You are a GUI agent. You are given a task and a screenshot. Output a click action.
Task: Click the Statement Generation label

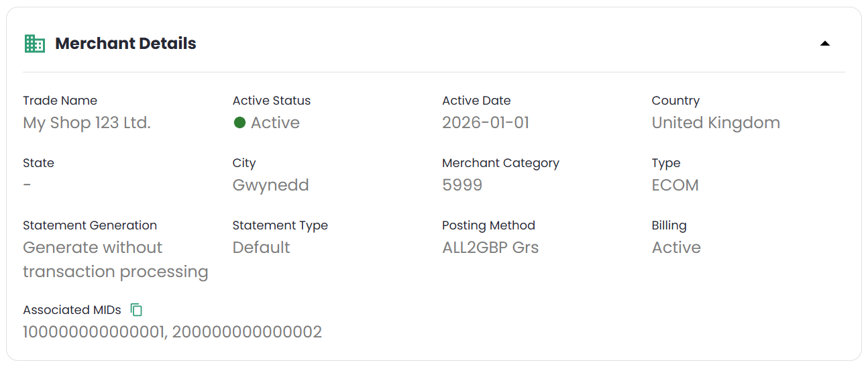pos(90,225)
